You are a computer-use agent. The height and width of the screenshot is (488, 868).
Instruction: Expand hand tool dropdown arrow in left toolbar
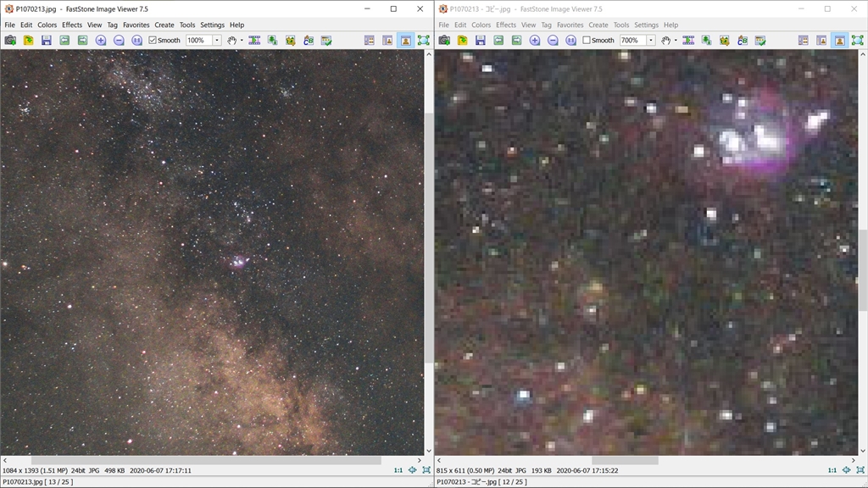coord(242,40)
